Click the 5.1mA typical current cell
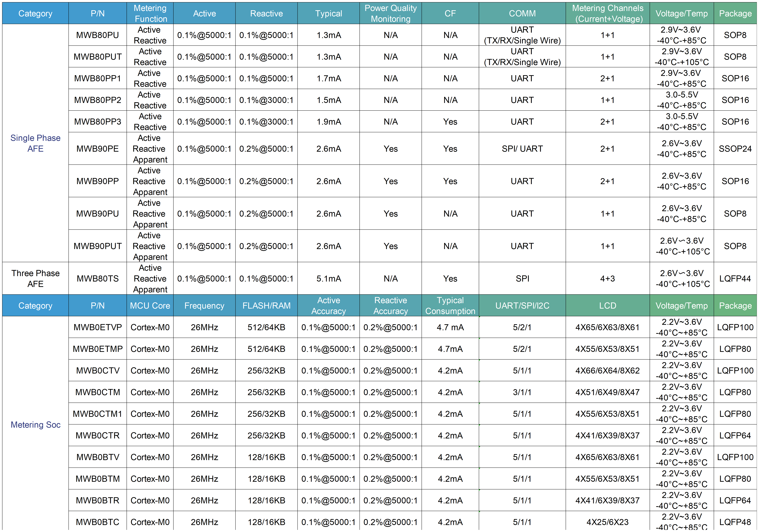 [329, 278]
